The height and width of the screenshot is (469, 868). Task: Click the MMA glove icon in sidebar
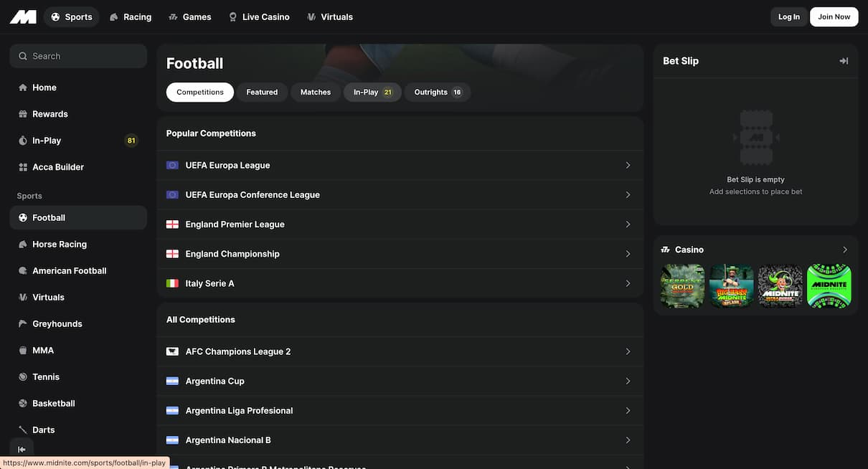23,351
